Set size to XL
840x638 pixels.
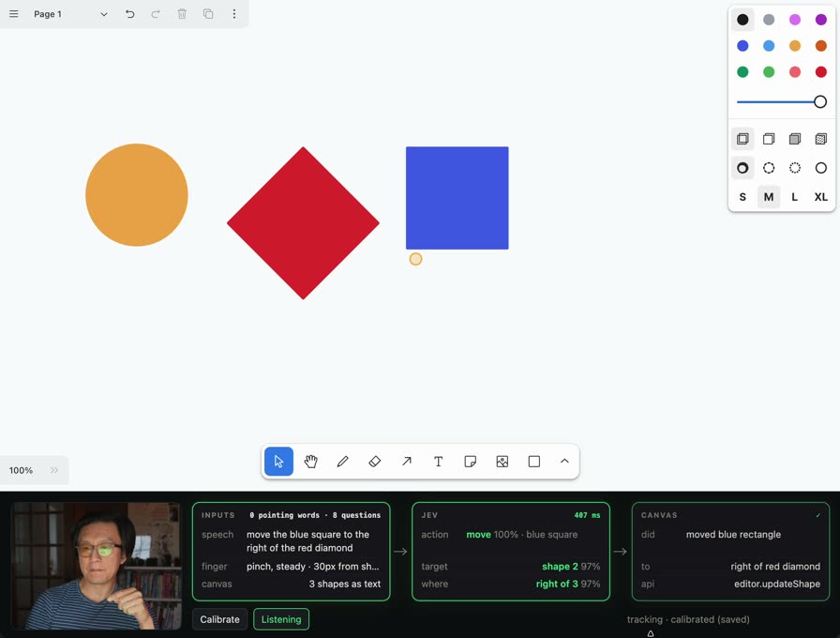820,197
